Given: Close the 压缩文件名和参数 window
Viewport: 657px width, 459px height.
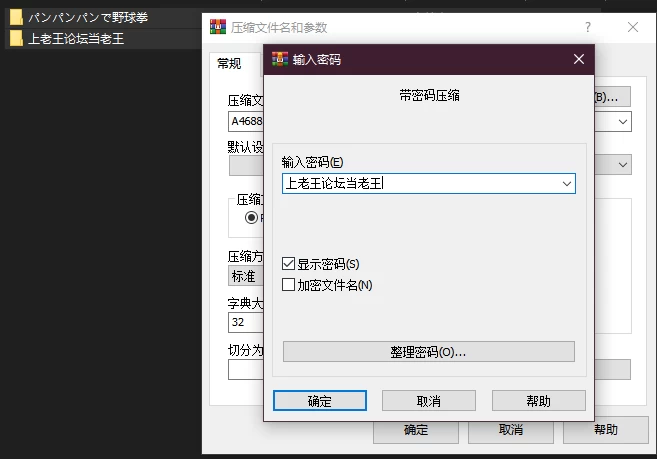Looking at the screenshot, I should [633, 27].
